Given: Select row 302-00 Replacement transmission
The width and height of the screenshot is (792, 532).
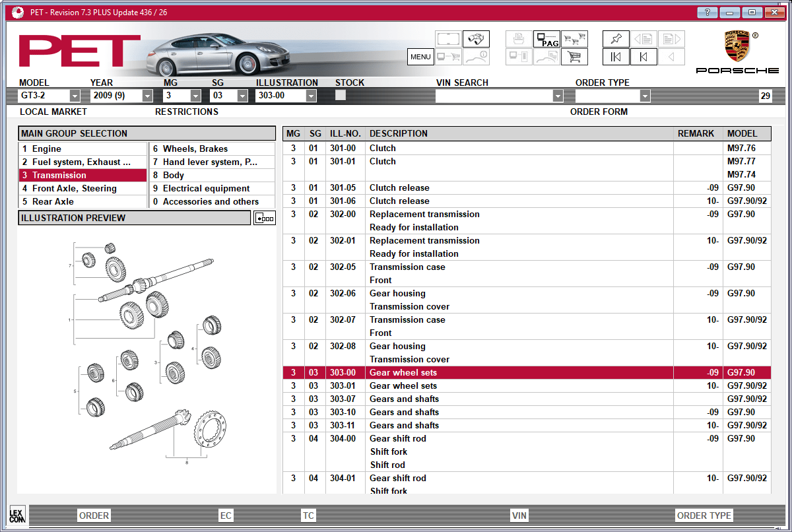Looking at the screenshot, I should (527, 221).
